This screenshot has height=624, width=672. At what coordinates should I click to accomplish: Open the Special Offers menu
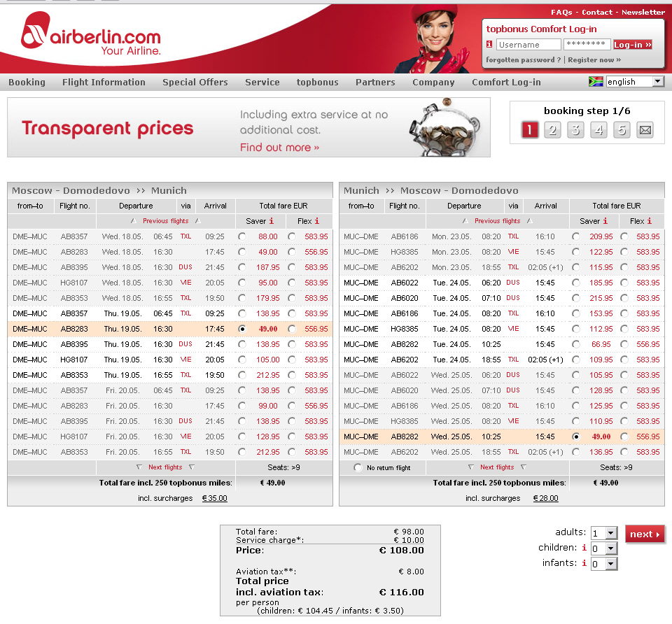click(x=195, y=82)
